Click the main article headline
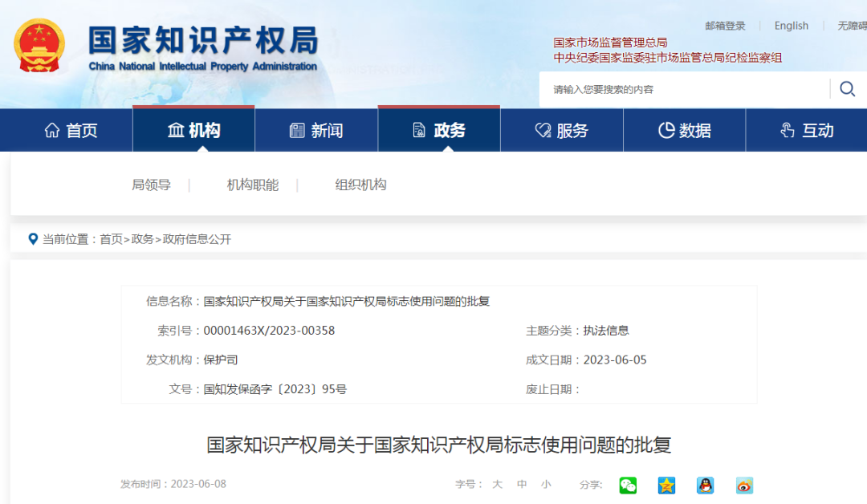The width and height of the screenshot is (867, 504). (x=439, y=445)
